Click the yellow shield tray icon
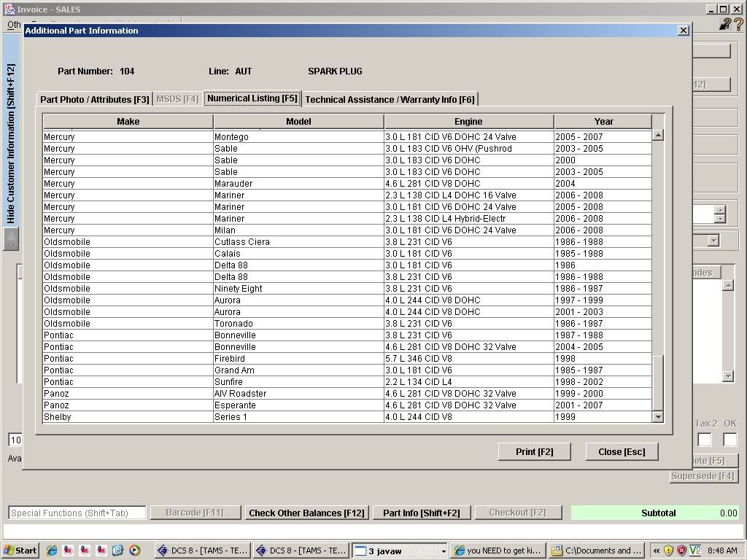The width and height of the screenshot is (747, 560). (x=668, y=551)
